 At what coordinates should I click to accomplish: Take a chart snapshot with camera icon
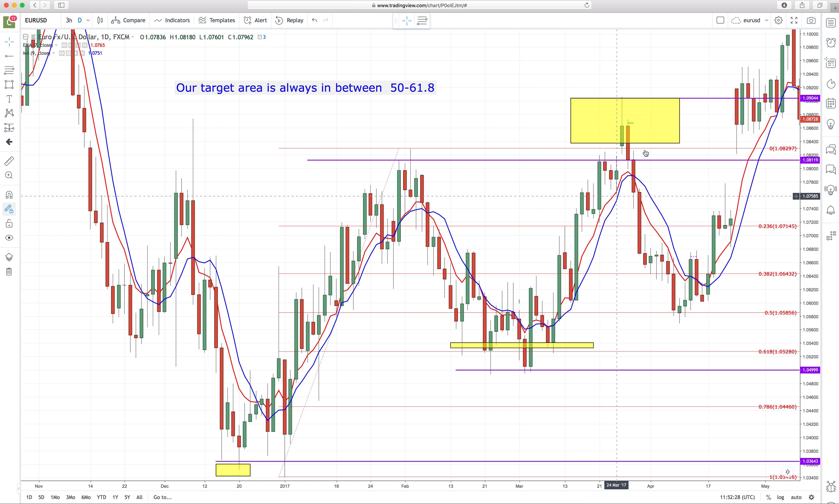811,20
